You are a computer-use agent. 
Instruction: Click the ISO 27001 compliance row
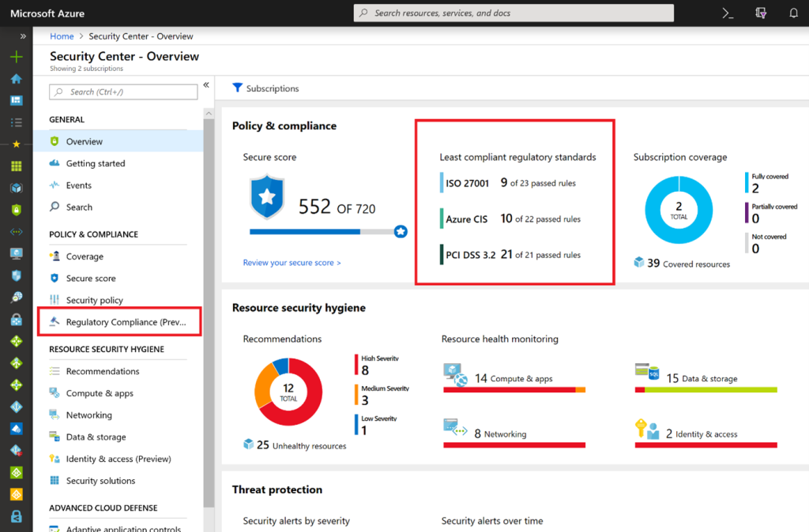click(508, 183)
